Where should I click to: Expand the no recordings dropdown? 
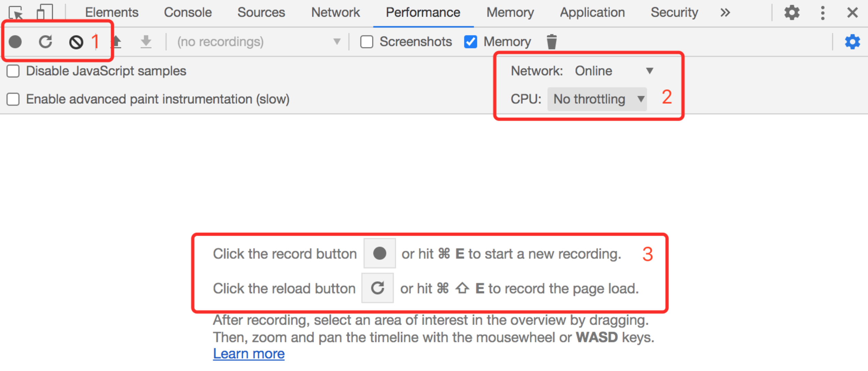click(x=258, y=42)
